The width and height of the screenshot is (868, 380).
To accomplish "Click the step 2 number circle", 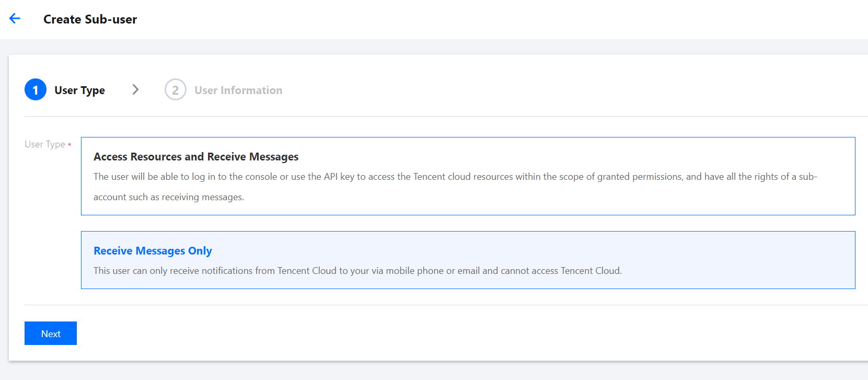I will 176,90.
